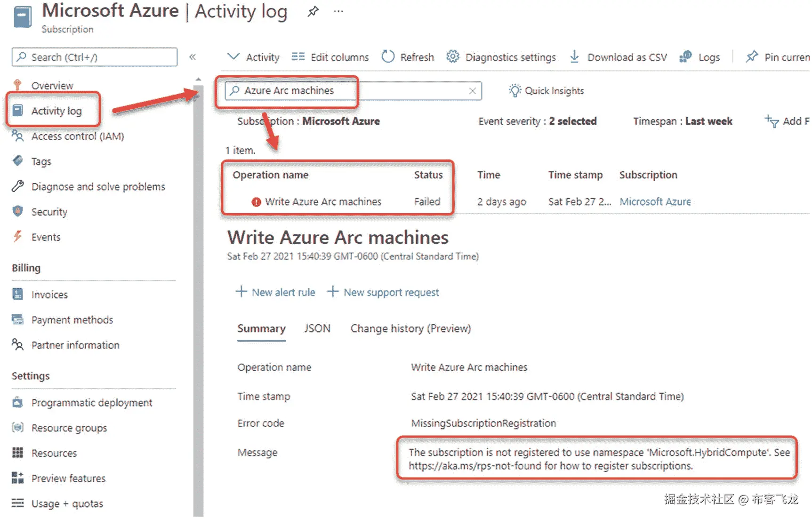The height and width of the screenshot is (519, 812).
Task: Open Diagnostics settings
Action: point(501,57)
